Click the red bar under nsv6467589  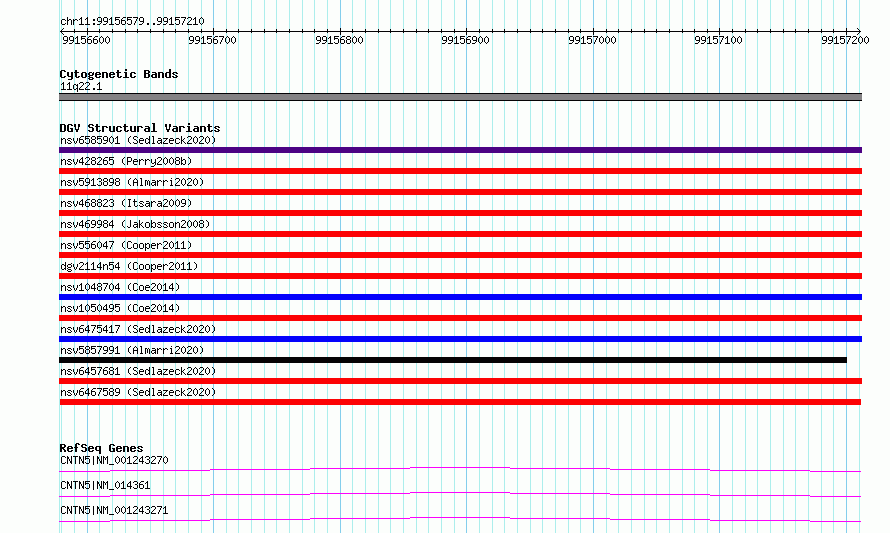click(460, 402)
